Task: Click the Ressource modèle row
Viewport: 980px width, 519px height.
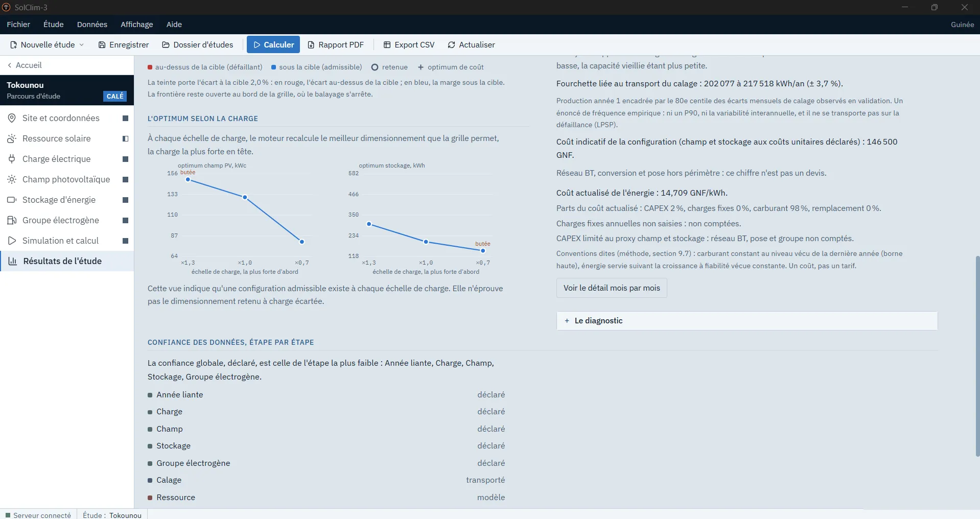Action: coord(326,498)
